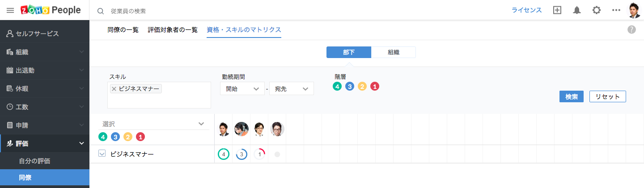Screen dimensions: 644x188
Task: Click the notifications bell icon
Action: pyautogui.click(x=577, y=10)
